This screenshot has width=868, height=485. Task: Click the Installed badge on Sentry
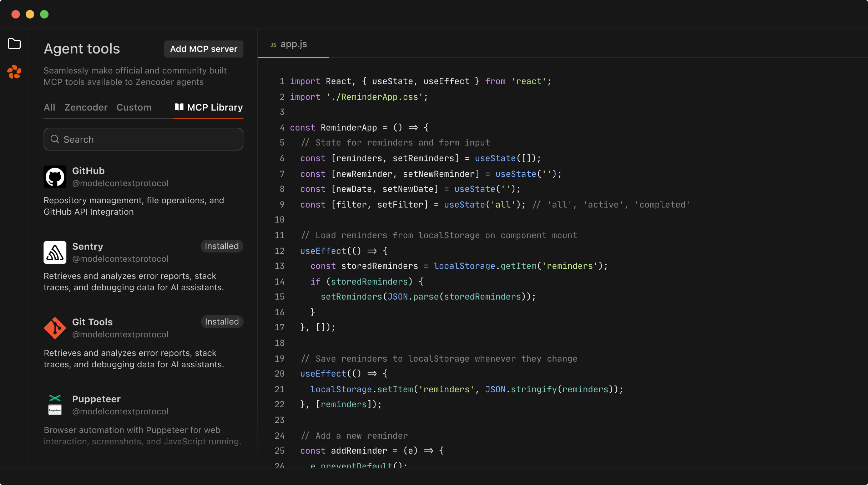pyautogui.click(x=222, y=246)
